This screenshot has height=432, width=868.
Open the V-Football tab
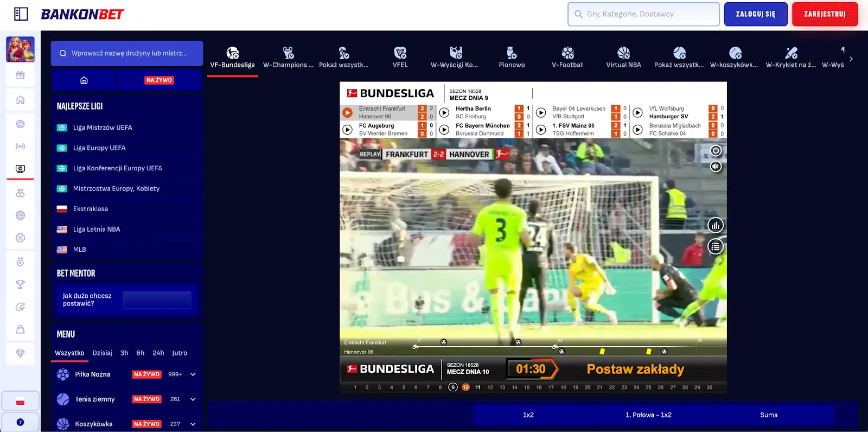567,58
